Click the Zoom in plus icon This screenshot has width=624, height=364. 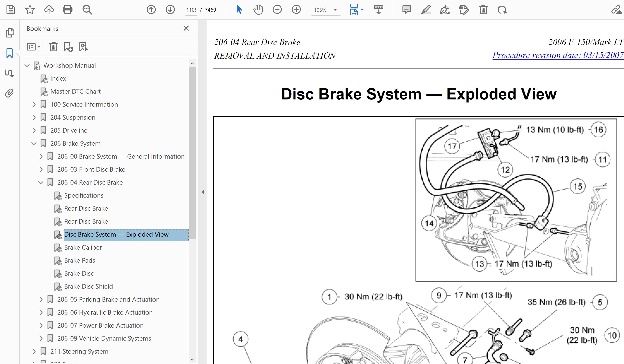tap(296, 10)
